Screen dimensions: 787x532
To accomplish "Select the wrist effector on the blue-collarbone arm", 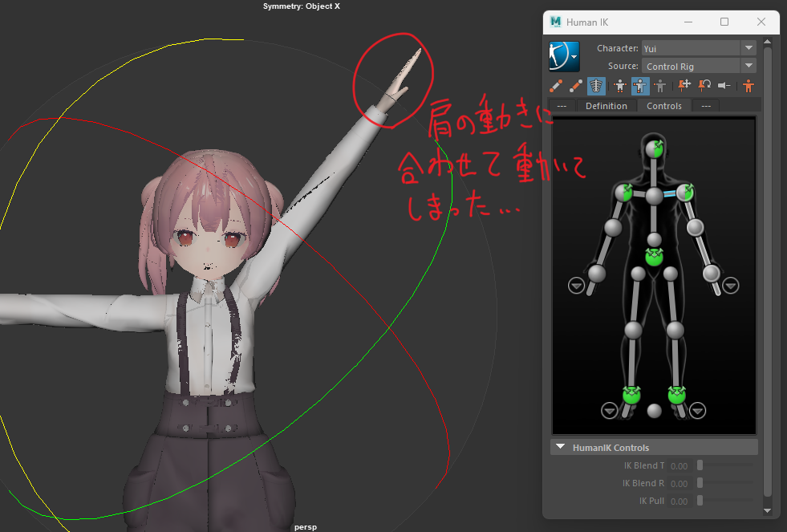I will click(712, 274).
